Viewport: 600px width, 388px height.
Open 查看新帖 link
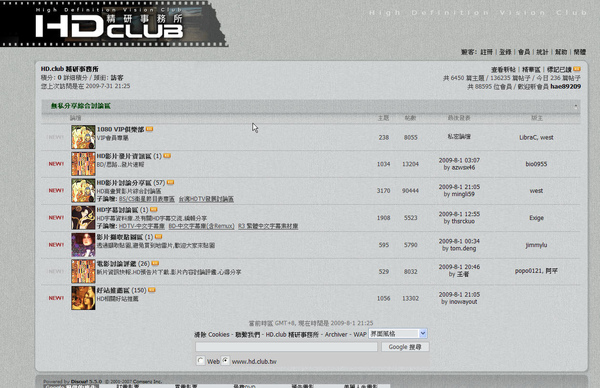pyautogui.click(x=503, y=70)
